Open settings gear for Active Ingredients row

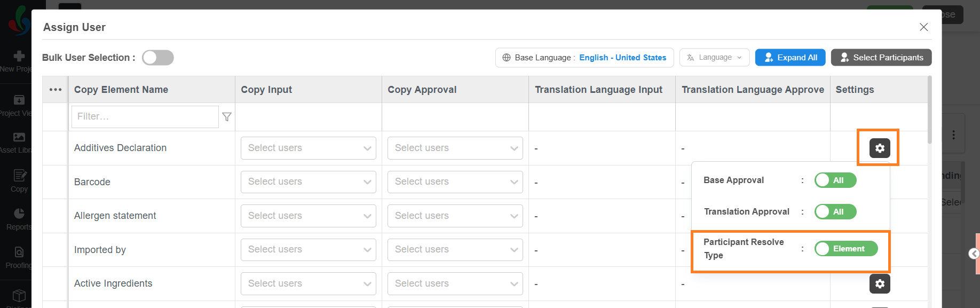pos(880,283)
